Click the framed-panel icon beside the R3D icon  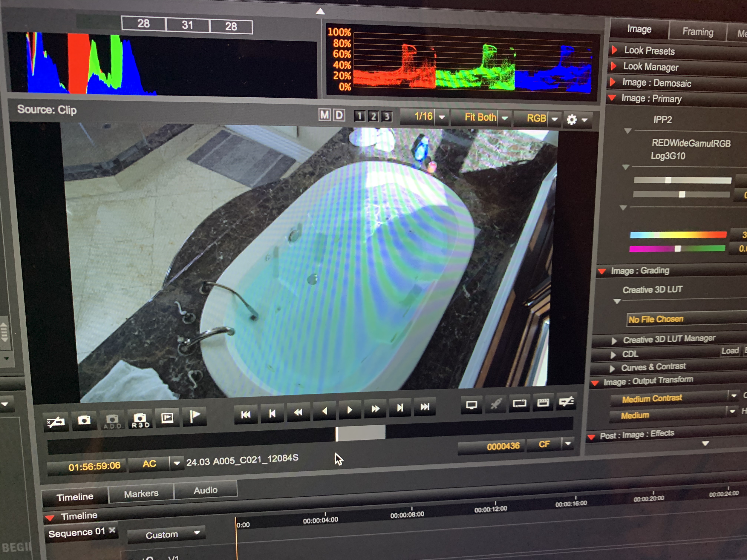(167, 418)
